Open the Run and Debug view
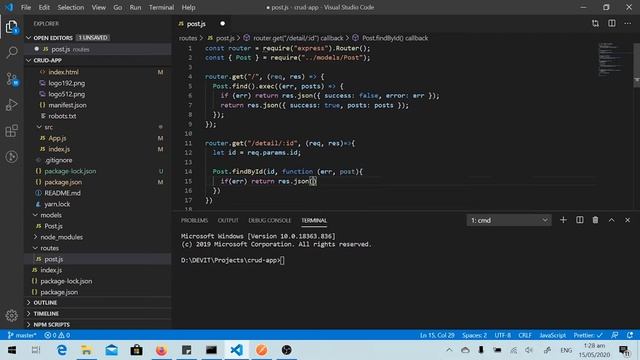 click(11, 104)
